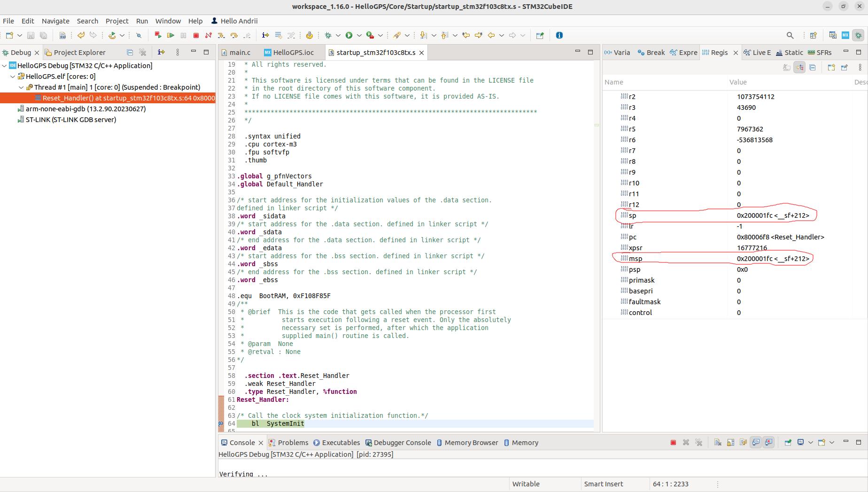
Task: Open the Memory Browser tab
Action: [x=471, y=443]
